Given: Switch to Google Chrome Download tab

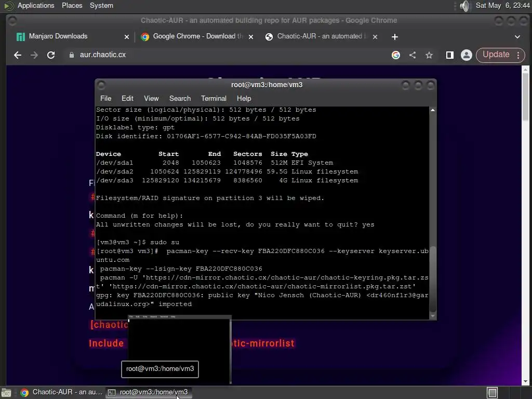Looking at the screenshot, I should [x=197, y=36].
